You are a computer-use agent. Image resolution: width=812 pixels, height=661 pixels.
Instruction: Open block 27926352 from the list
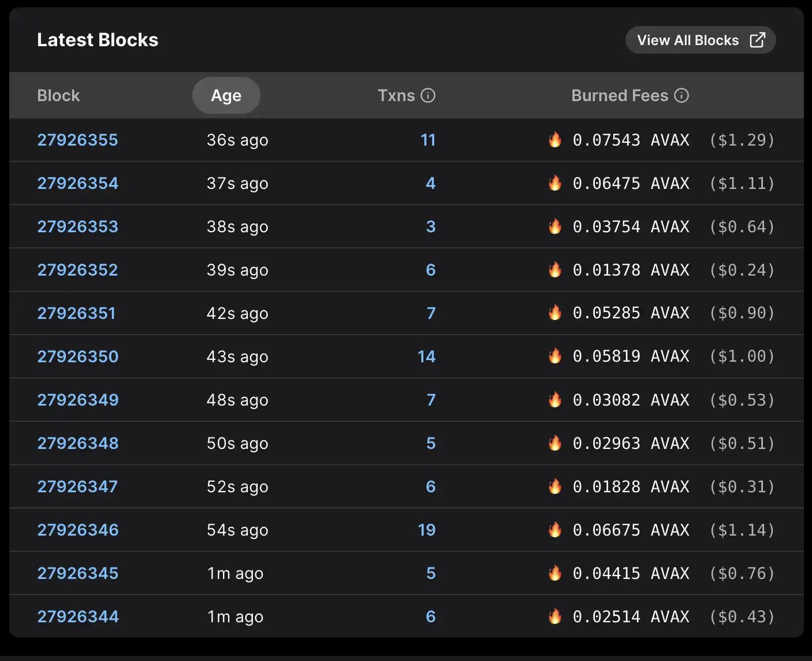pyautogui.click(x=77, y=270)
